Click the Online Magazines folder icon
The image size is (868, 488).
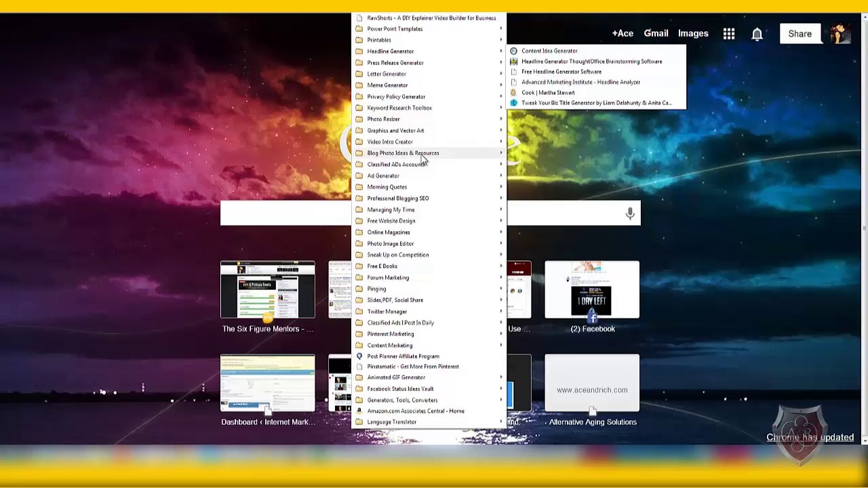(x=359, y=232)
